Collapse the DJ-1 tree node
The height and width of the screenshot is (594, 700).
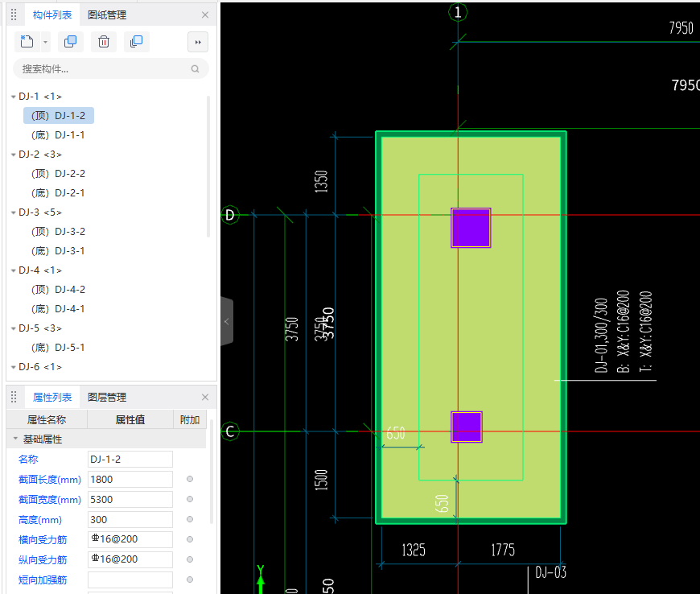(x=14, y=97)
